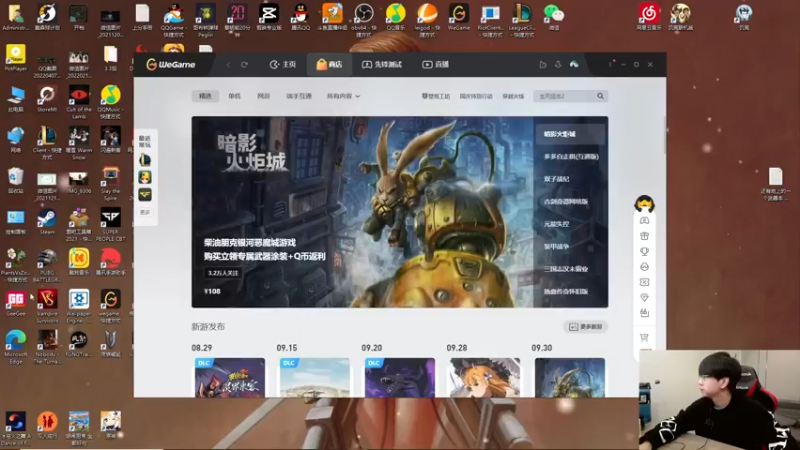The width and height of the screenshot is (800, 450).
Task: Open Steam desktop shortcut
Action: point(47,222)
